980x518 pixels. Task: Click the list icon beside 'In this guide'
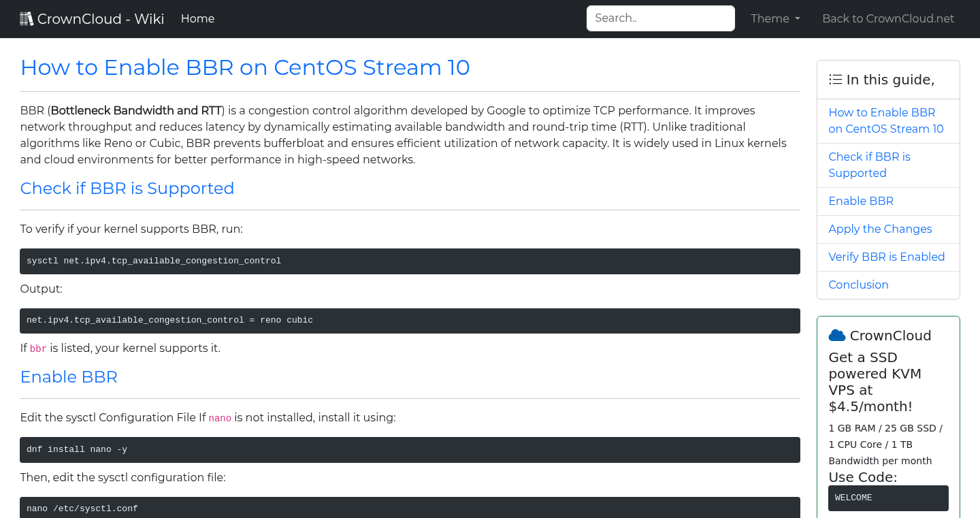coord(835,79)
